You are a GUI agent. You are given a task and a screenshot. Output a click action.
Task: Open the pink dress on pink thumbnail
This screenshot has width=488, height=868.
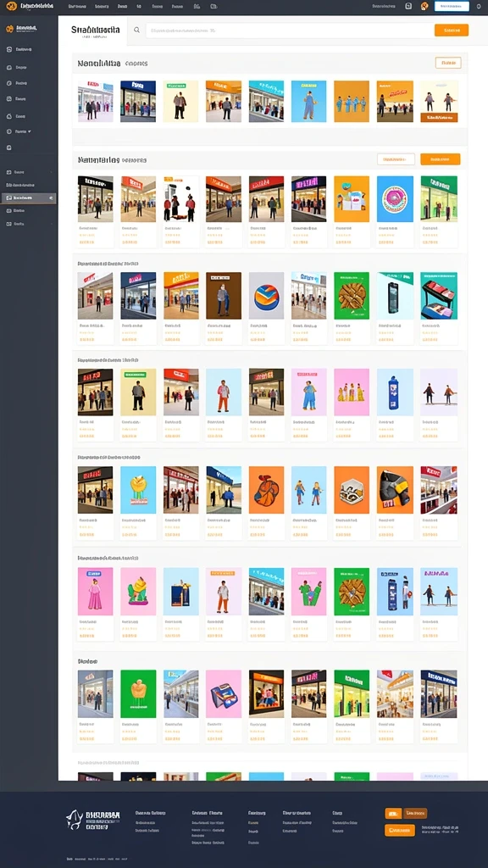coord(95,591)
